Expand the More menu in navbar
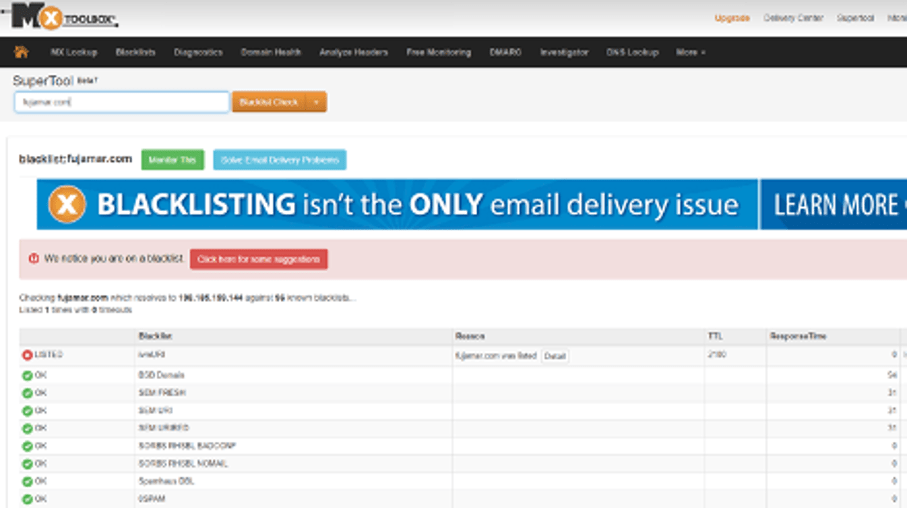Viewport: 908px width, 508px height. (x=690, y=52)
